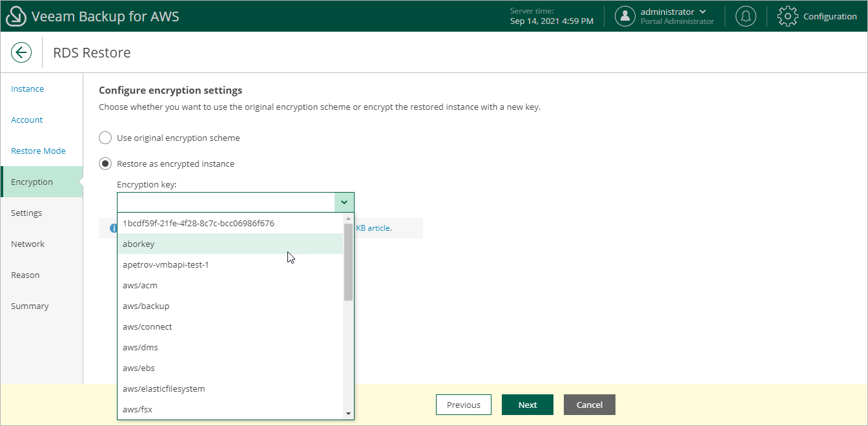Click the Veeam Backup logo icon
The width and height of the screenshot is (868, 426).
[x=15, y=16]
